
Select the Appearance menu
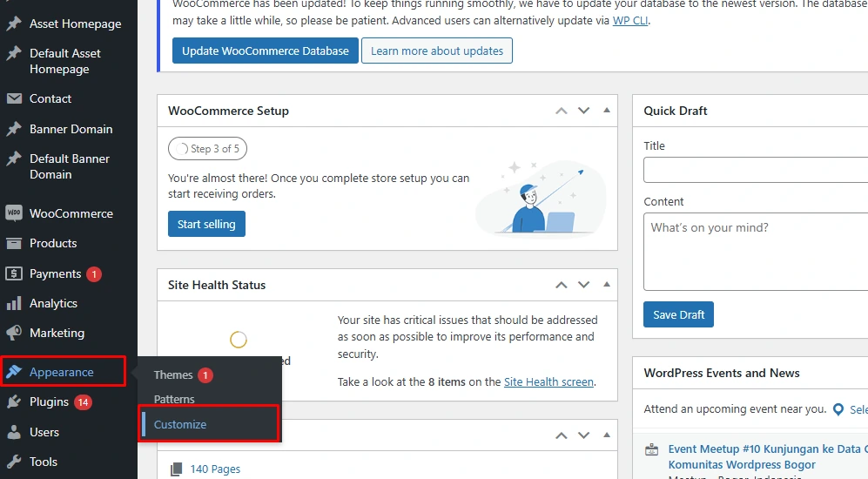[63, 372]
